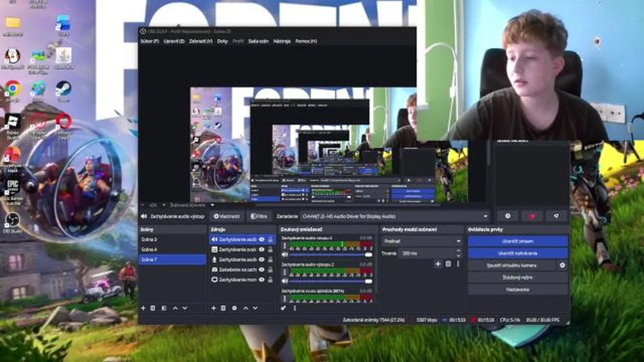The height and width of the screenshot is (362, 644).
Task: Mute the first mixer channel speaker icon
Action: (285, 254)
